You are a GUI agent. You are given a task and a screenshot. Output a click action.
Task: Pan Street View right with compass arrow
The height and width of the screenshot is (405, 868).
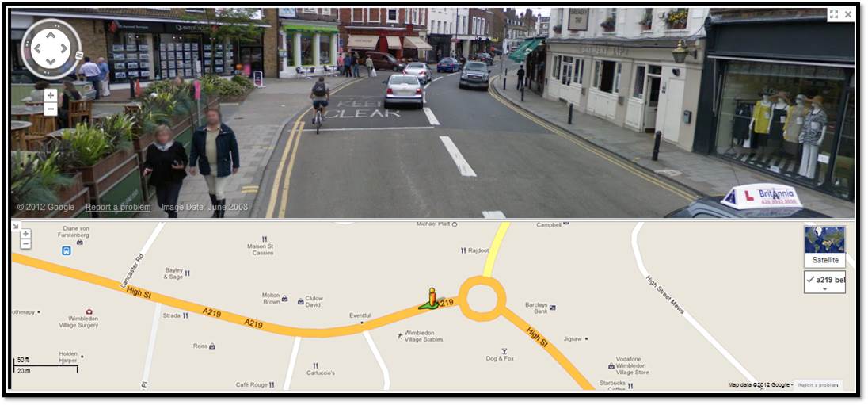coord(64,49)
